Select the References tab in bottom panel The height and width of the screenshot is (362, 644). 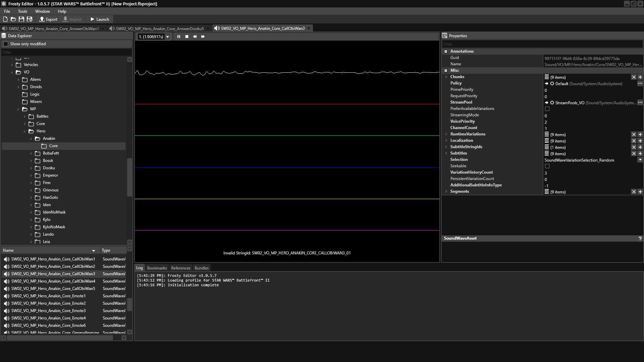180,268
